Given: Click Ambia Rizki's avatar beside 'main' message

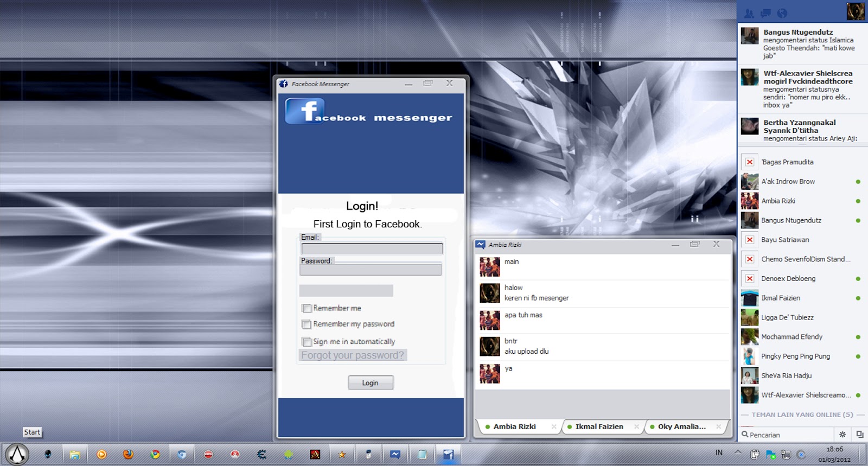Looking at the screenshot, I should pyautogui.click(x=489, y=266).
